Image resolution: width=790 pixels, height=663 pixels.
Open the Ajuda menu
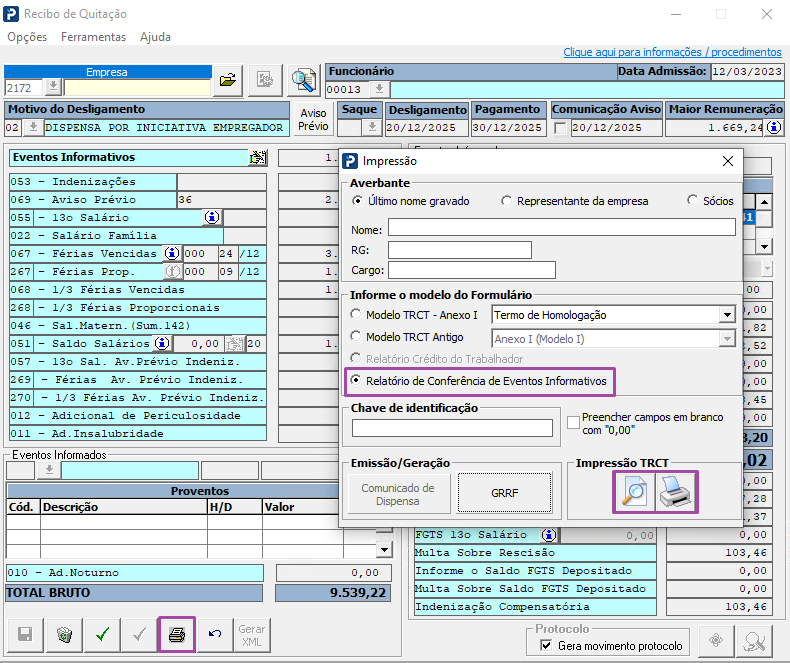(155, 37)
